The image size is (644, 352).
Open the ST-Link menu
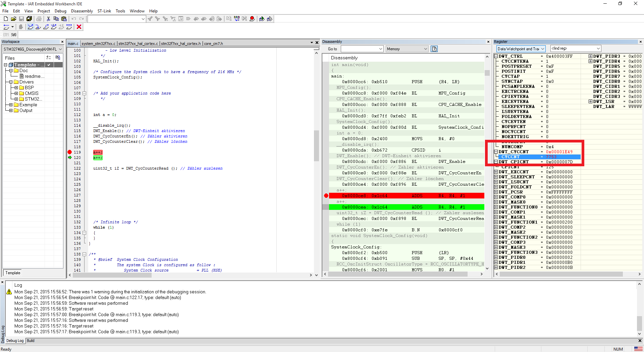click(x=104, y=11)
